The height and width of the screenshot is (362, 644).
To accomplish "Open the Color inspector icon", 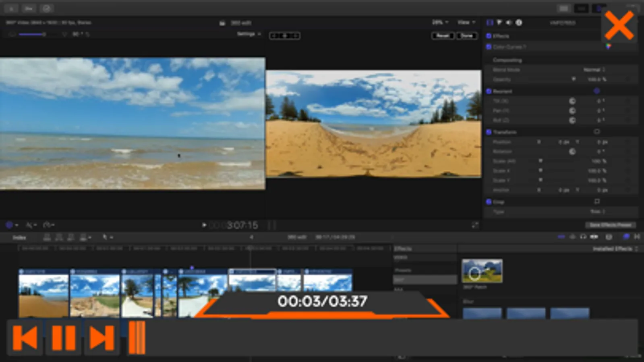I will tap(499, 23).
